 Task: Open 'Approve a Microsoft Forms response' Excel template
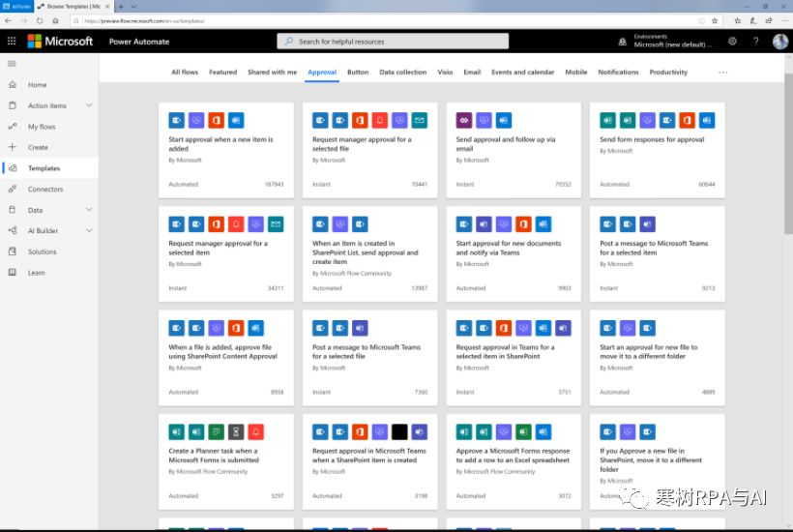point(514,461)
